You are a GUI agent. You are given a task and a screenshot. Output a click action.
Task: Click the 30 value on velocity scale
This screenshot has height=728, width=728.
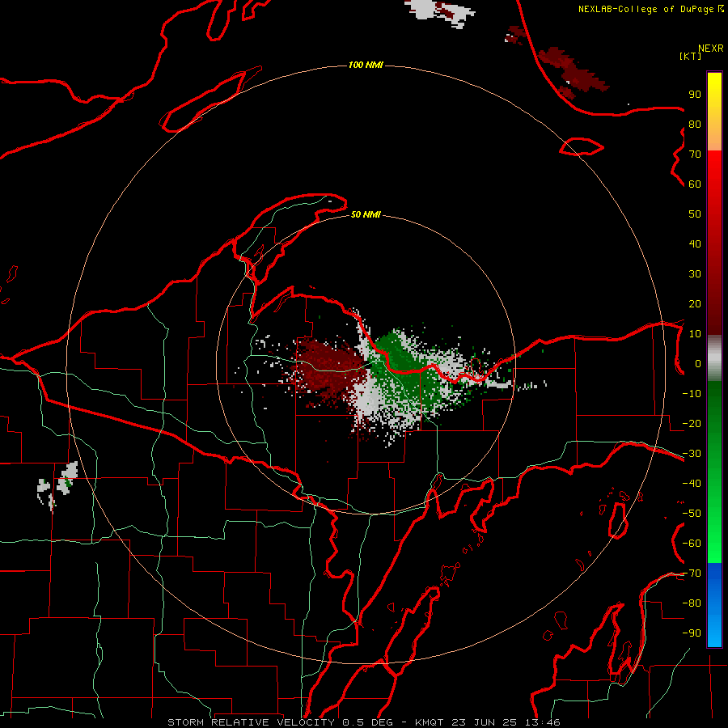tap(695, 274)
